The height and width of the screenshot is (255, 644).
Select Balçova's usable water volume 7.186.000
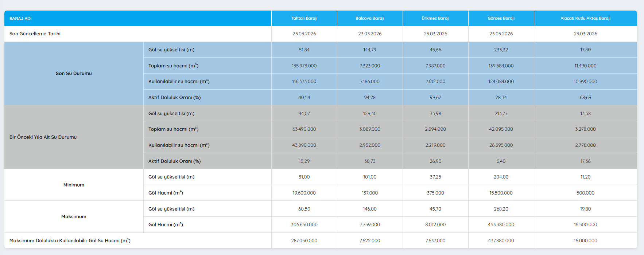370,82
